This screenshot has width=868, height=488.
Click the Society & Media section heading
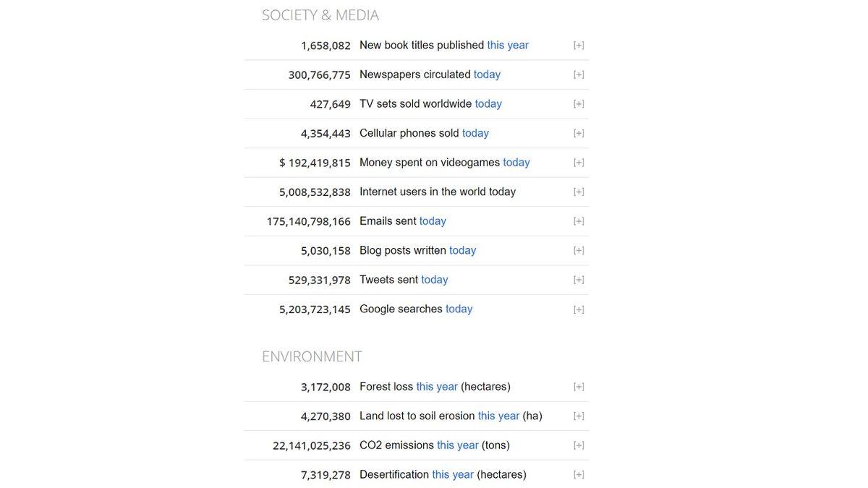[320, 15]
